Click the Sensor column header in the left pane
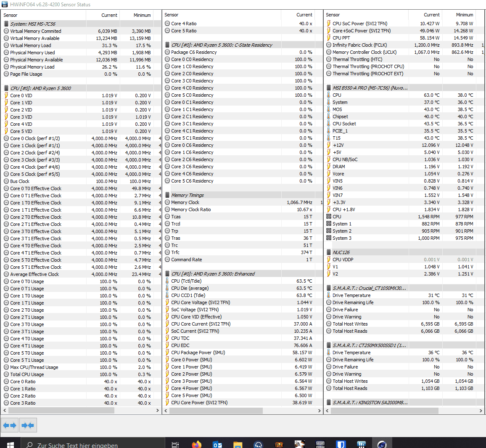The width and height of the screenshot is (486, 448). click(43, 15)
